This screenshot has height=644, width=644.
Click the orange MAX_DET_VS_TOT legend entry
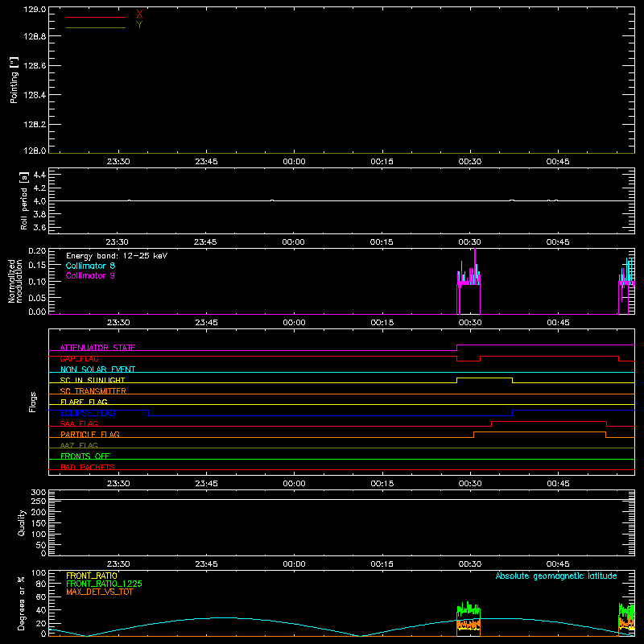click(x=100, y=592)
